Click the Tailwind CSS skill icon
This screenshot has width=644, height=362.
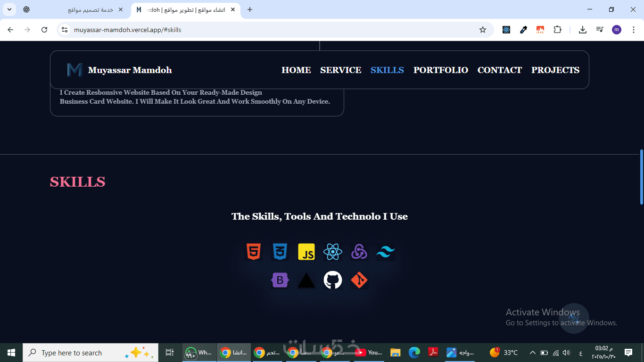tap(385, 252)
